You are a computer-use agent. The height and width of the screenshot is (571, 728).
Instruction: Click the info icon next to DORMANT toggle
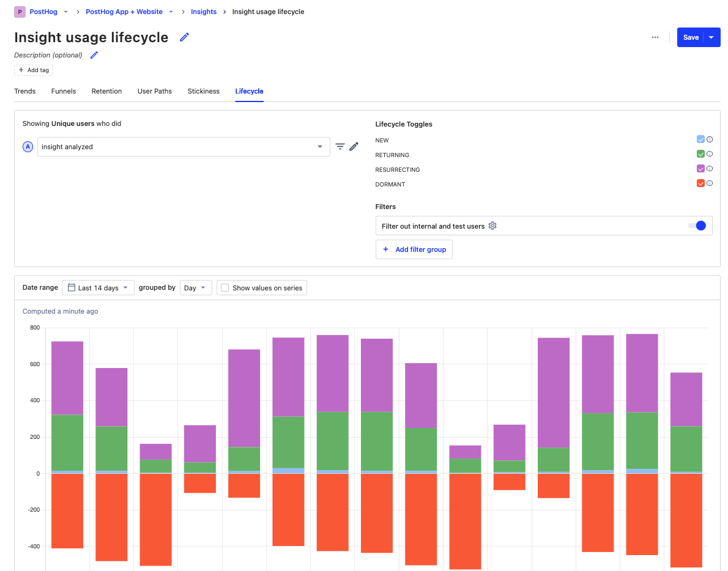point(710,183)
